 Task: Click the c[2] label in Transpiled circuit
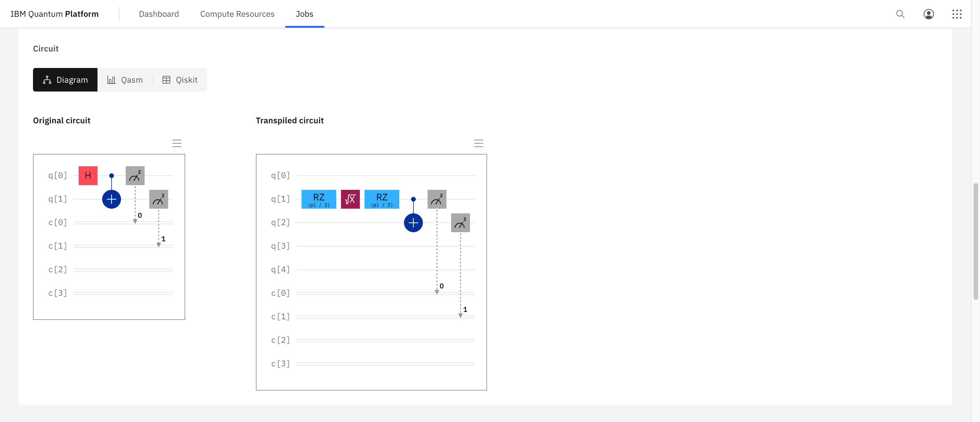(x=280, y=341)
